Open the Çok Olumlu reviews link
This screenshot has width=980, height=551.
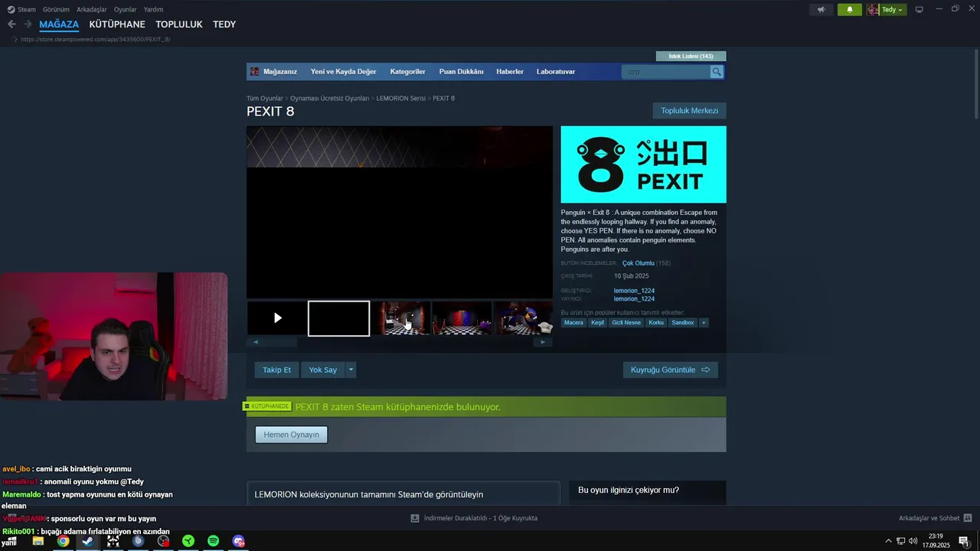coord(638,263)
